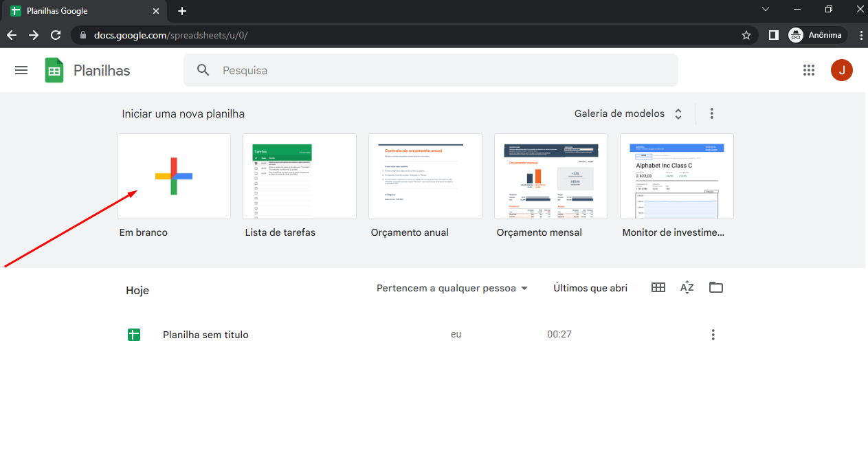Open template section more options menu

coord(711,113)
